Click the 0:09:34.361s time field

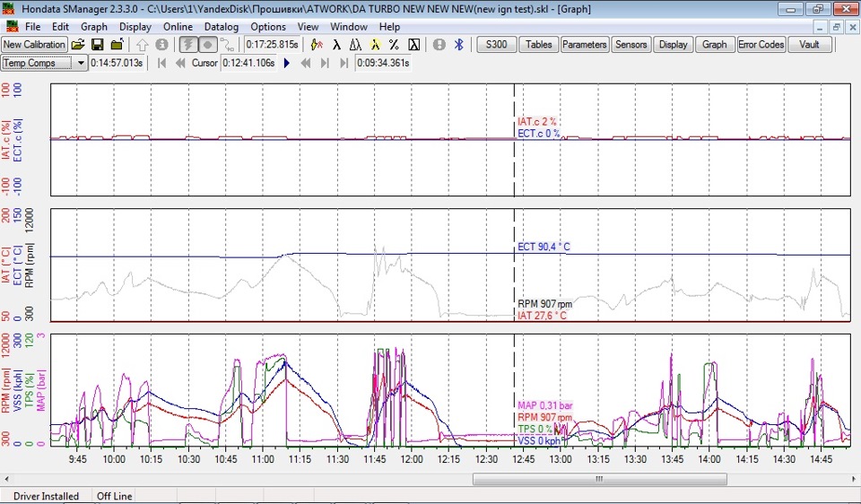(x=383, y=63)
